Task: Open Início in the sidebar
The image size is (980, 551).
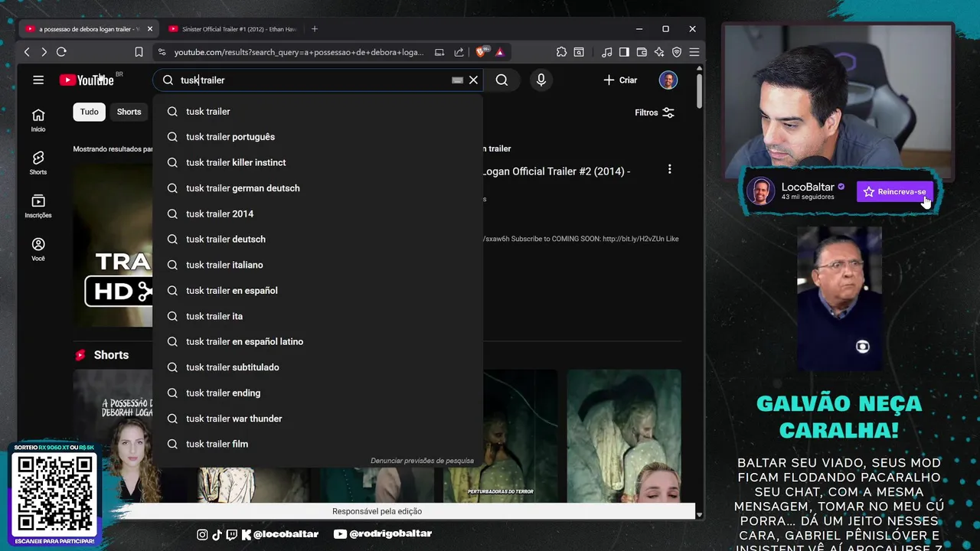Action: click(x=38, y=120)
